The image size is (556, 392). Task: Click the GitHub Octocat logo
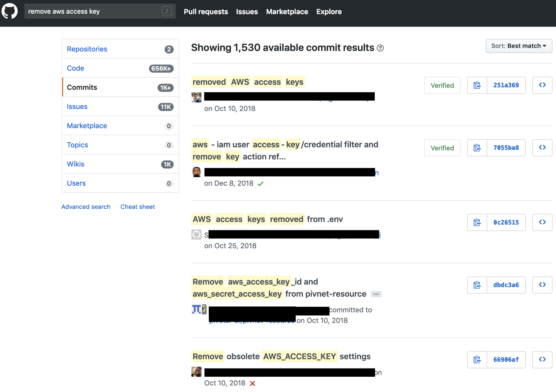point(10,12)
